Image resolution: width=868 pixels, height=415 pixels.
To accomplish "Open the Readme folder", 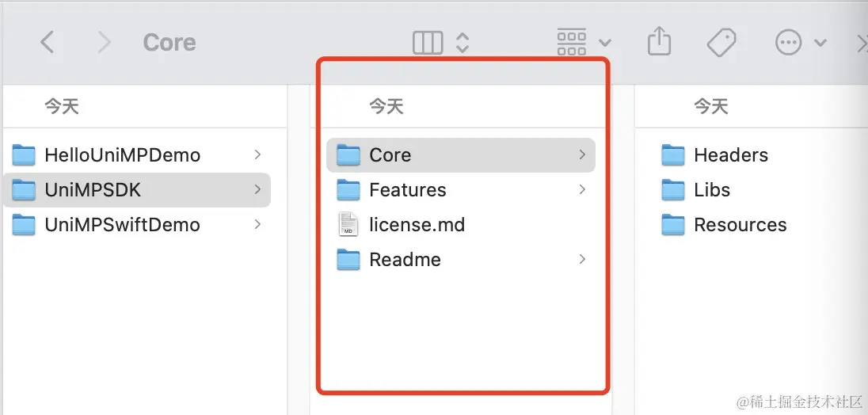I will [461, 260].
